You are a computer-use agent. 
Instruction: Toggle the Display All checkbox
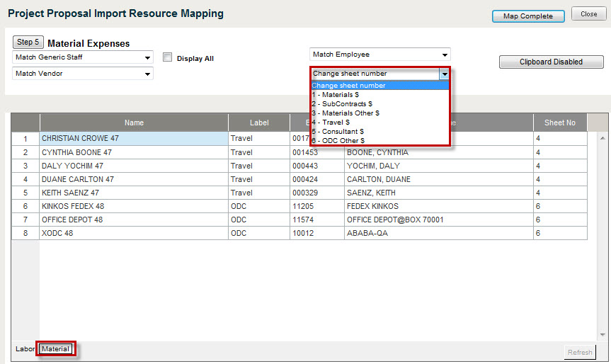pyautogui.click(x=168, y=58)
